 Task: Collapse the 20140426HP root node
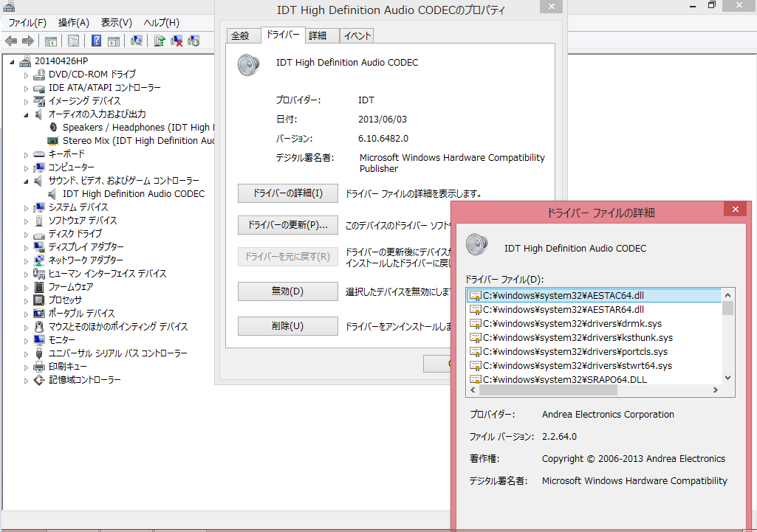12,62
